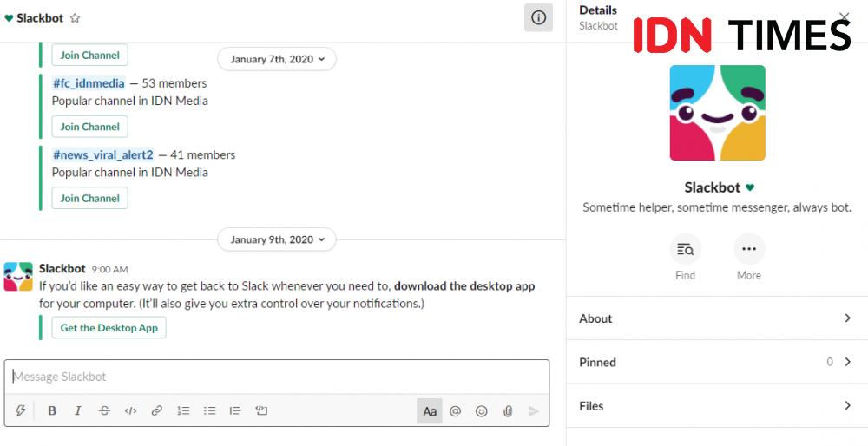Click into the Message Slackbot field
Screen dimensions: 868x446
point(277,377)
